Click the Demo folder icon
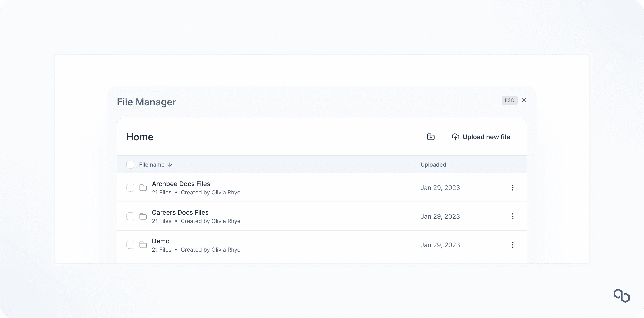The width and height of the screenshot is (644, 318). click(143, 245)
